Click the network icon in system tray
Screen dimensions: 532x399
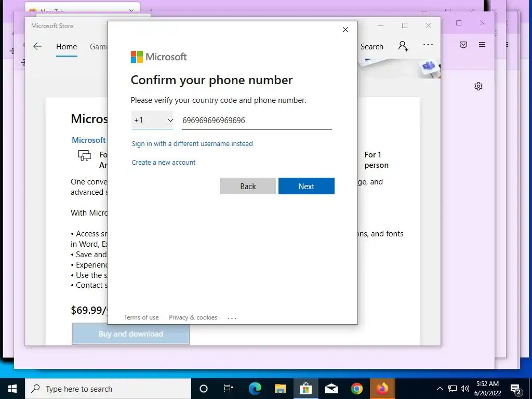(453, 389)
